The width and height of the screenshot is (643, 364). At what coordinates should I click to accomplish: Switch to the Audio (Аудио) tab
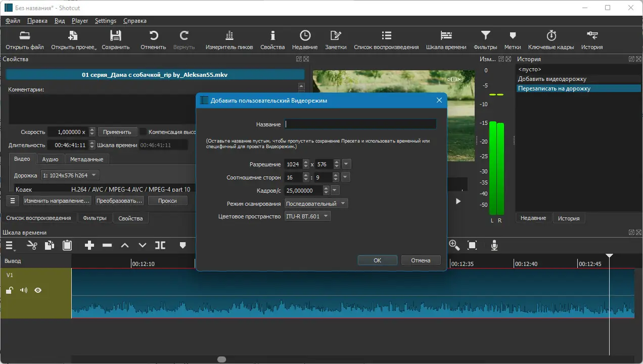50,159
